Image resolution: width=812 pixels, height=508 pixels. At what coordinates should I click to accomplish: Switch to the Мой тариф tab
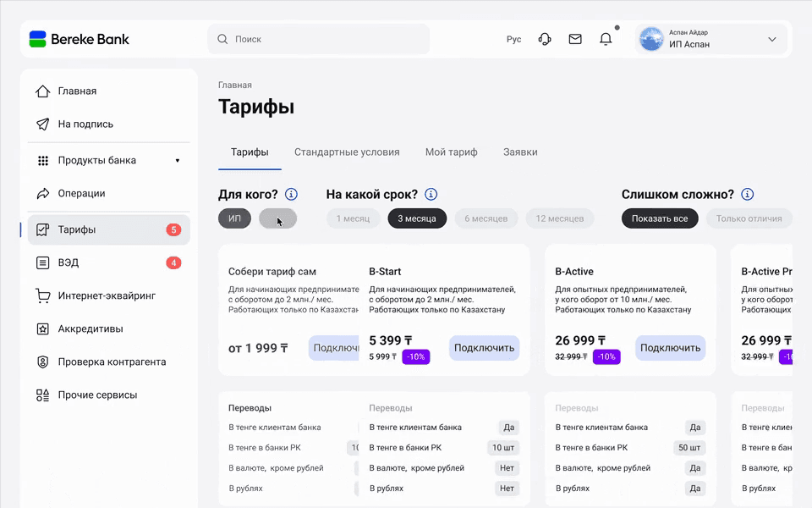tap(452, 152)
